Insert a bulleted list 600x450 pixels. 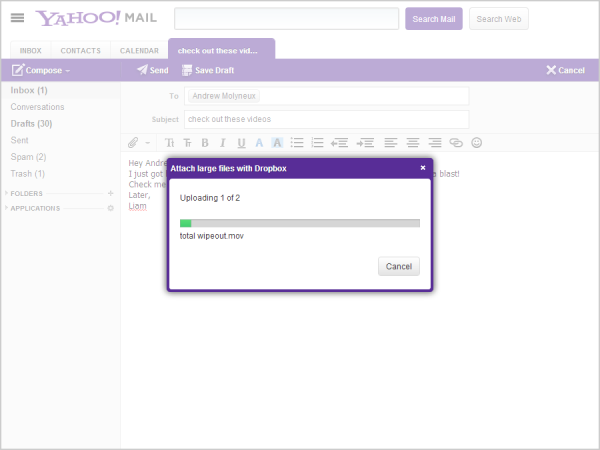coord(297,143)
